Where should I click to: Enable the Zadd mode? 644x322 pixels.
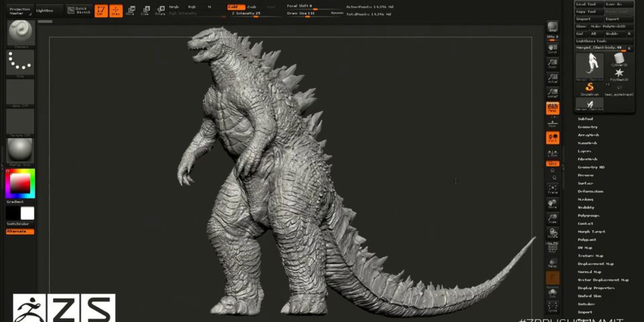coord(236,7)
